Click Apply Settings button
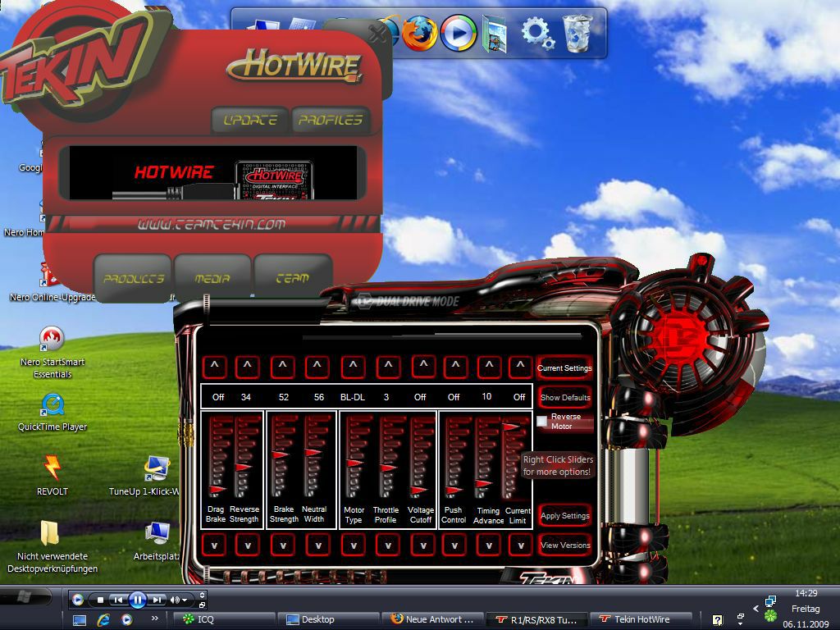This screenshot has width=840, height=630. 564,516
